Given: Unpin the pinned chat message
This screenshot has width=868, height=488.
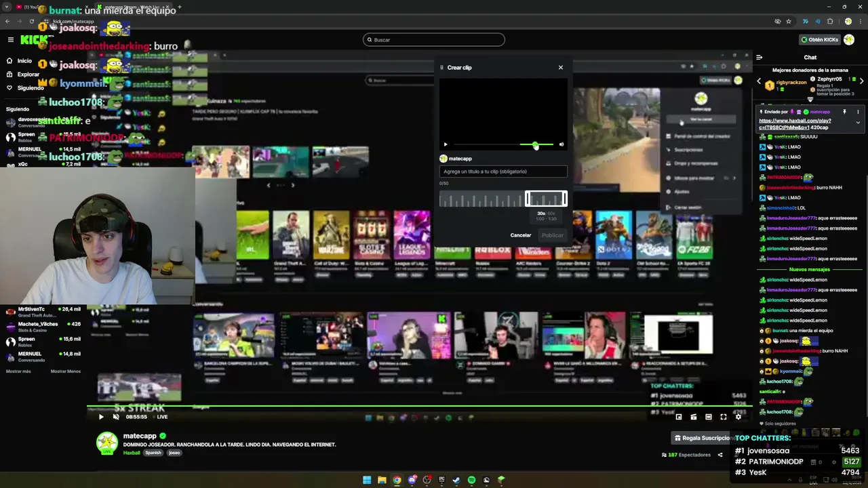Looking at the screenshot, I should (x=844, y=112).
